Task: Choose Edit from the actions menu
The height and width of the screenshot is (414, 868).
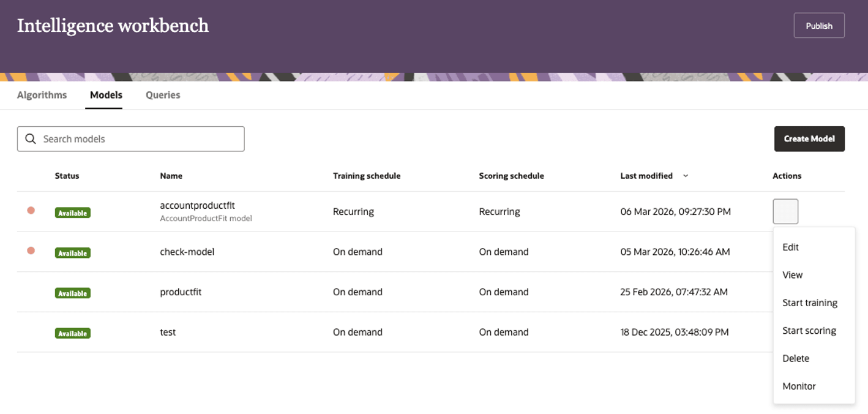Action: [790, 247]
